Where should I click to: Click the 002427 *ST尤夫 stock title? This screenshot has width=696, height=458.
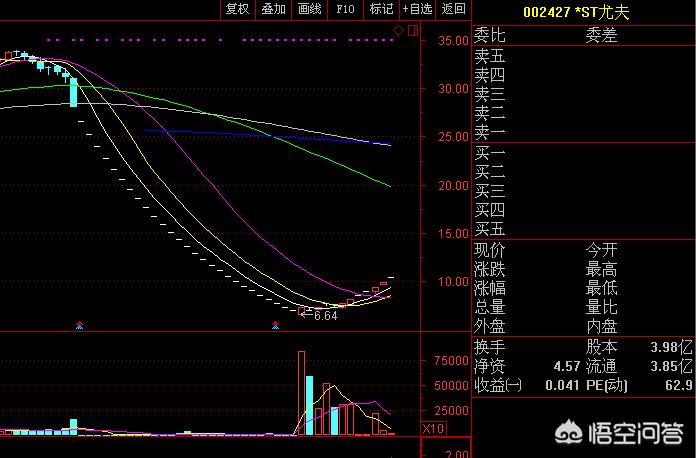[577, 12]
